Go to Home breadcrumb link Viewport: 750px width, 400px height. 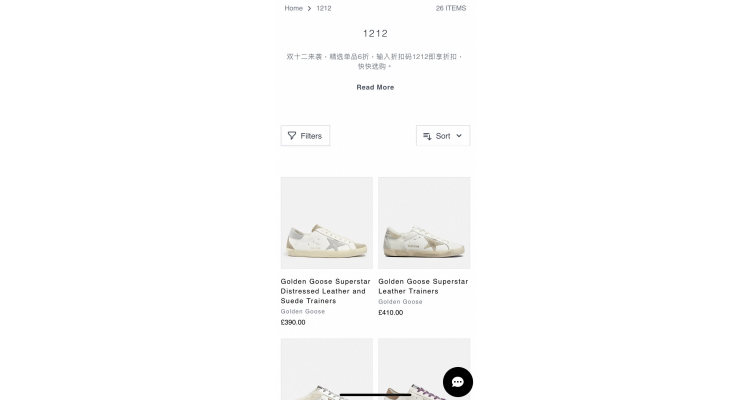293,8
